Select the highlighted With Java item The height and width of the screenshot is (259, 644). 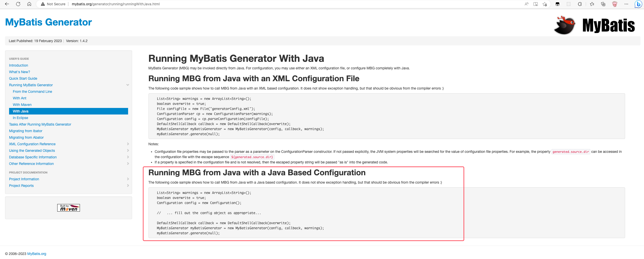click(x=69, y=111)
